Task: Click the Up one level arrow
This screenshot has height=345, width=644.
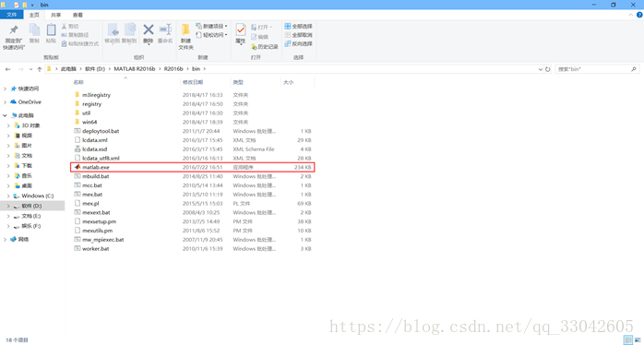Action: pyautogui.click(x=40, y=69)
